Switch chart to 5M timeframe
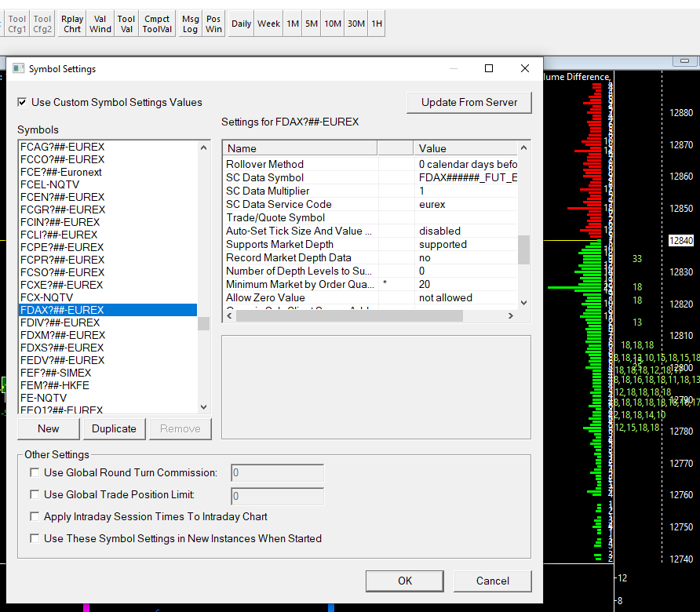 pyautogui.click(x=312, y=24)
